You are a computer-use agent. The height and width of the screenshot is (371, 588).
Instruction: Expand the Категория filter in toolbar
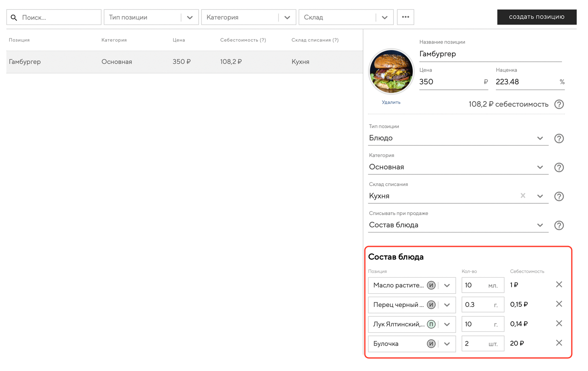(x=287, y=17)
